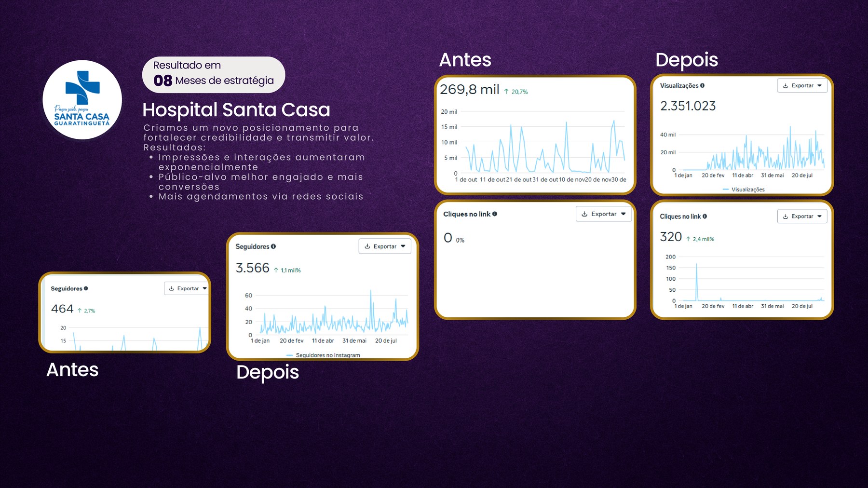Click info icon next to Cliques no link in 320 card
The height and width of the screenshot is (488, 868).
[x=705, y=217]
